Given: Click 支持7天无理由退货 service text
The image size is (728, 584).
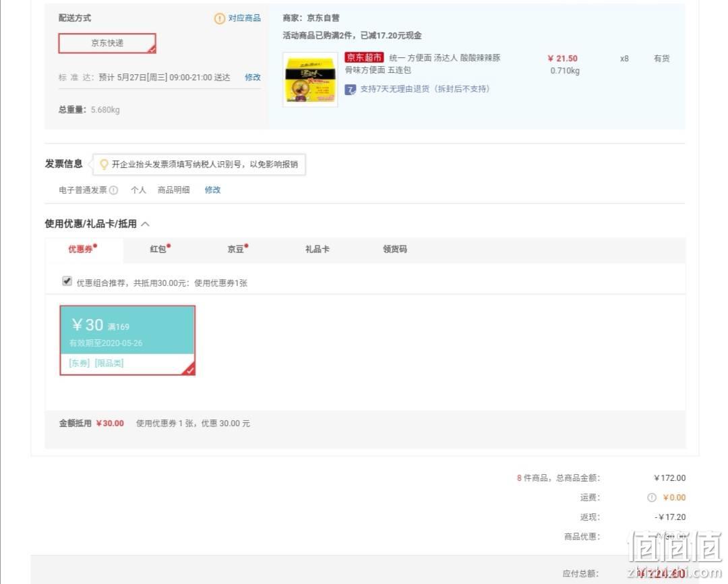Looking at the screenshot, I should (425, 89).
